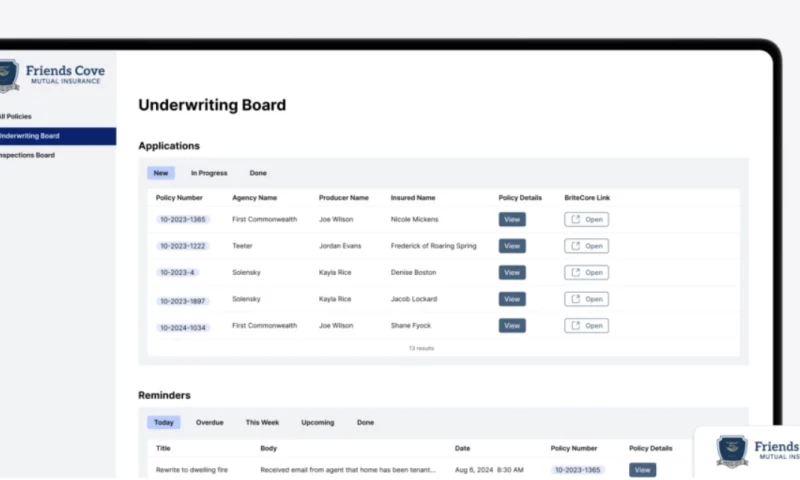This screenshot has height=480, width=800.
Task: Select Underwriting Board in the sidebar
Action: [x=58, y=136]
